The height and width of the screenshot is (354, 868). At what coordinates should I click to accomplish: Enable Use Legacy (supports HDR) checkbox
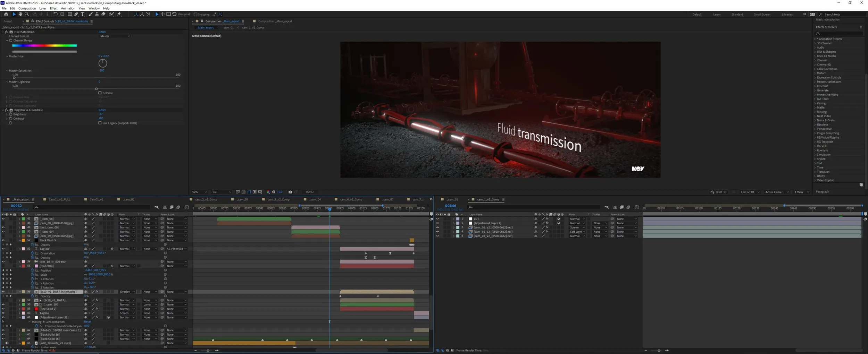100,123
